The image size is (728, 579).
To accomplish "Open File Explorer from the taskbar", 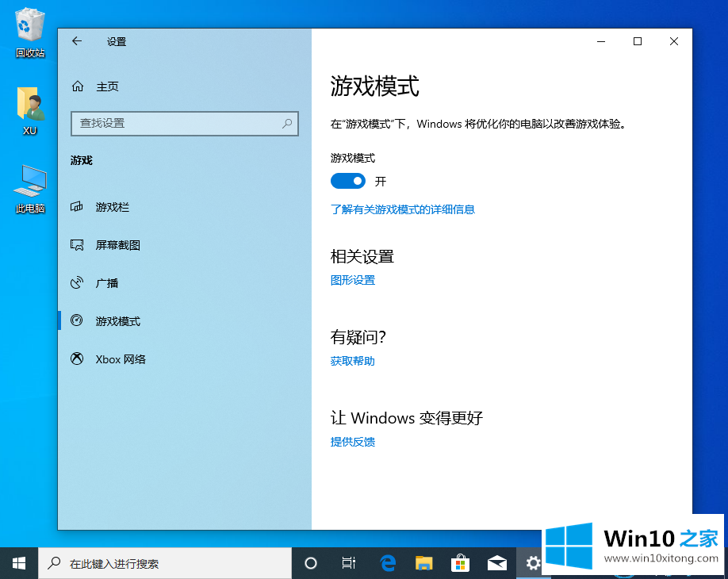I will click(x=423, y=563).
